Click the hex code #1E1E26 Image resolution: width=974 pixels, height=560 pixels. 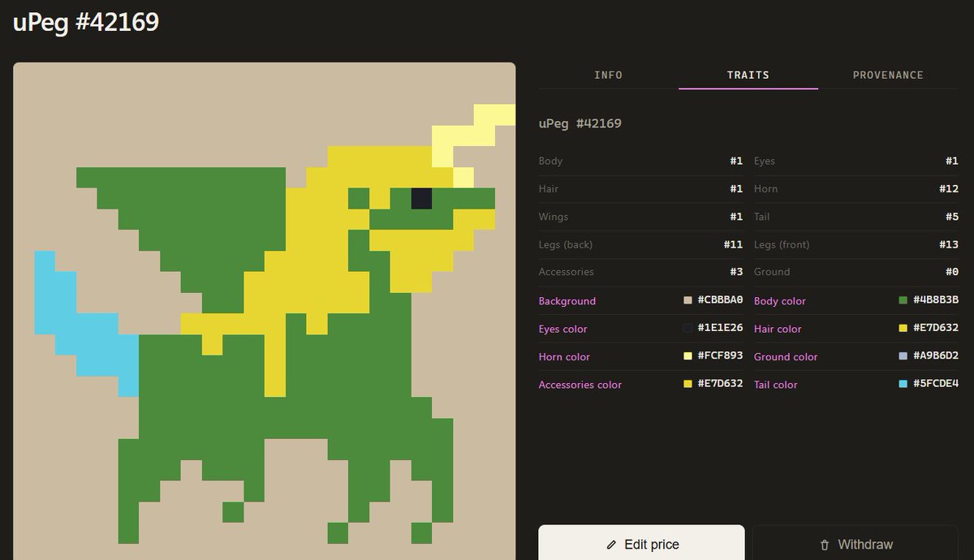(721, 328)
